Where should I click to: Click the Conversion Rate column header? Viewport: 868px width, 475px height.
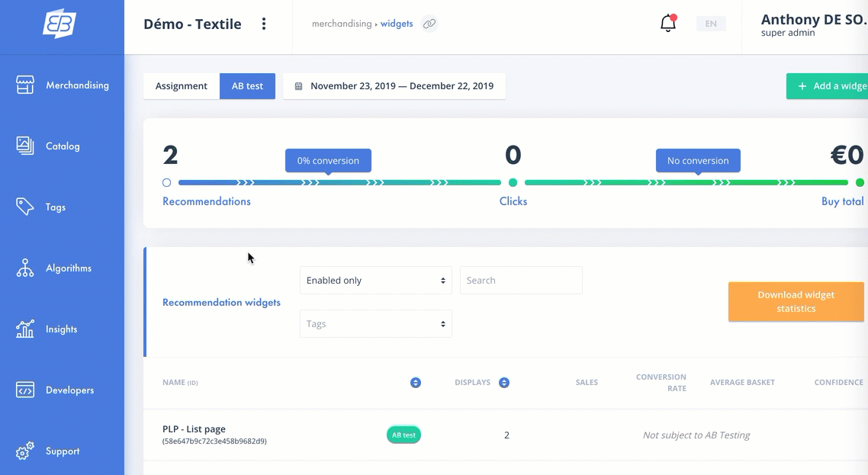coord(661,383)
